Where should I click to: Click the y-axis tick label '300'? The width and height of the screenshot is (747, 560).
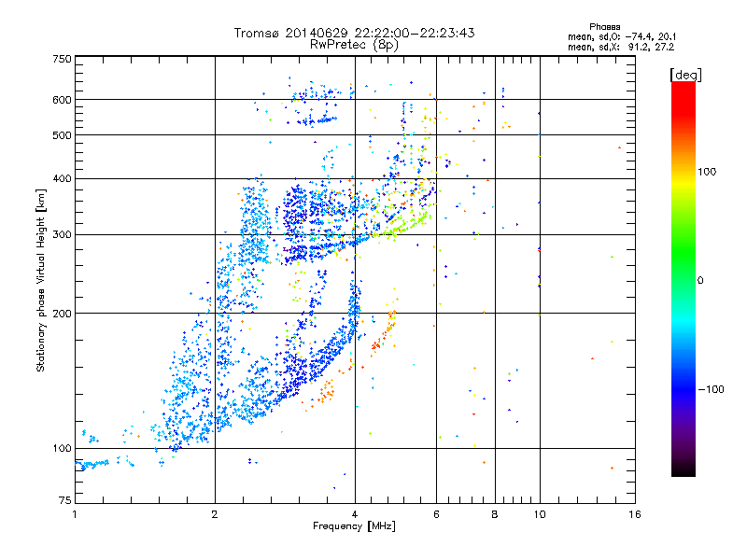62,235
